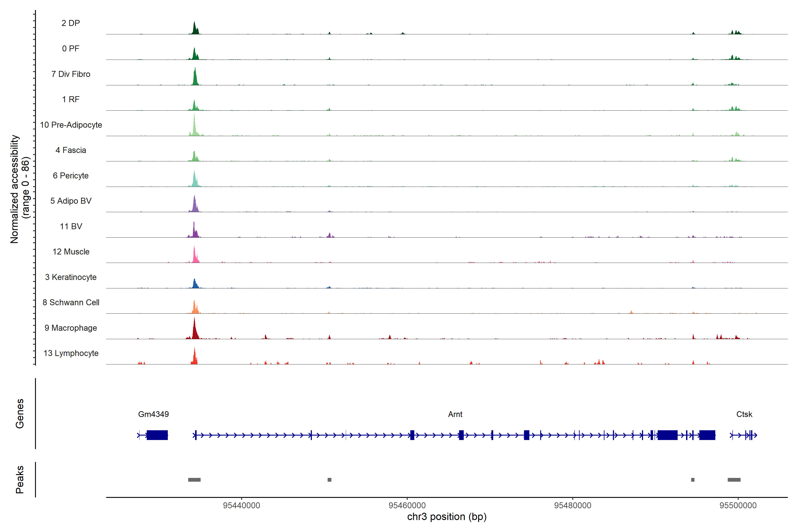This screenshot has height=532, width=798.
Task: Click the chr3 position (bp) axis title
Action: pyautogui.click(x=446, y=517)
